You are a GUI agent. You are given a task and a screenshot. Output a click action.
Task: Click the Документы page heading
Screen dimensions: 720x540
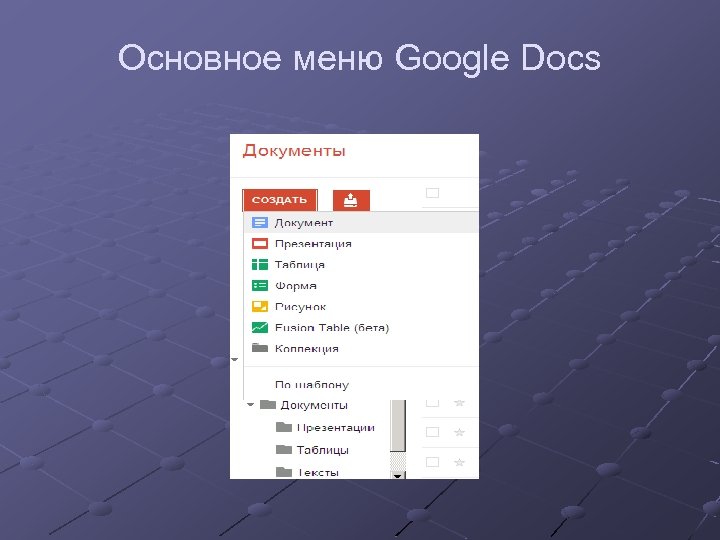click(x=294, y=151)
